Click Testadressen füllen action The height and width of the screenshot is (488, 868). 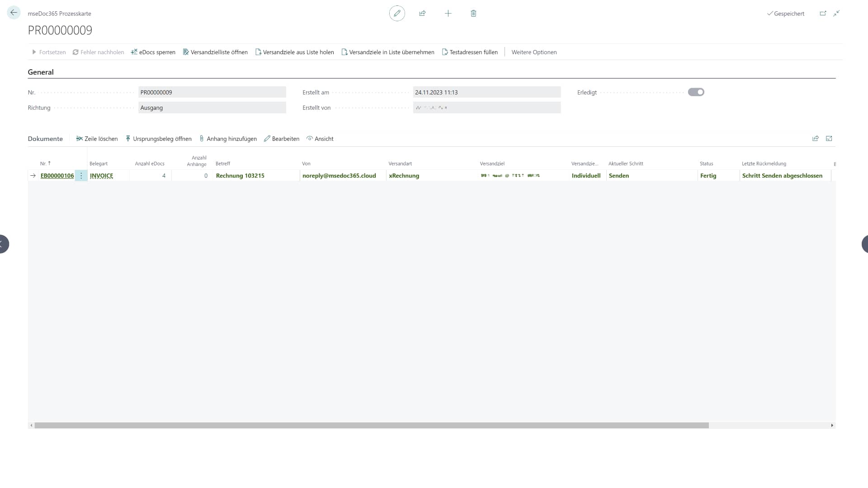tap(470, 52)
